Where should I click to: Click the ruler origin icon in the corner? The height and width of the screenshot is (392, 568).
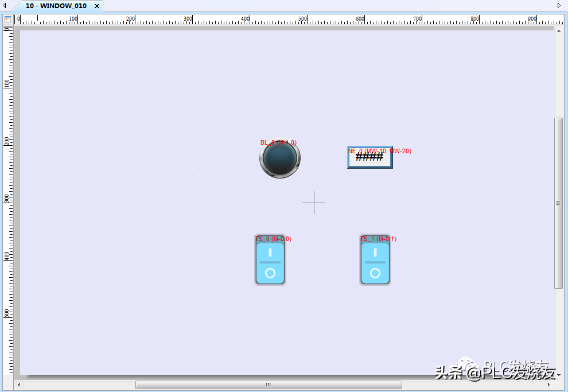point(7,19)
